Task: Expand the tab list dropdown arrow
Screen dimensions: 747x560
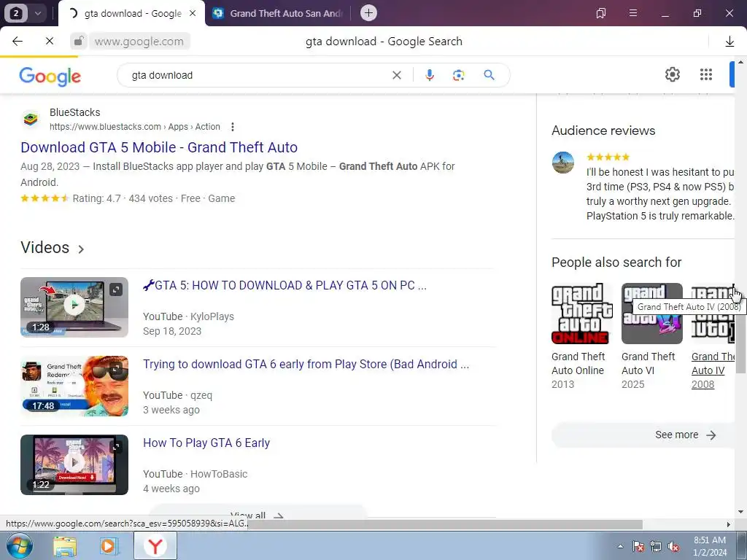Action: click(x=38, y=13)
